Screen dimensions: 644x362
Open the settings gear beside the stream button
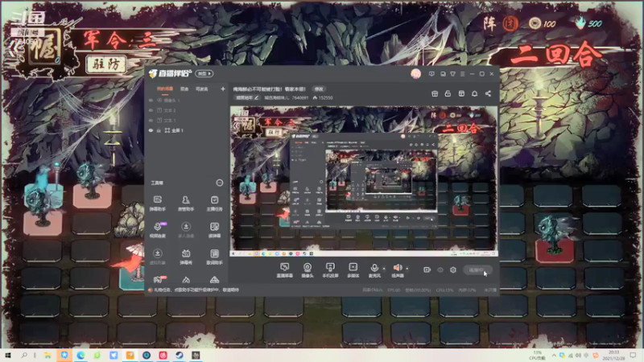tap(453, 269)
